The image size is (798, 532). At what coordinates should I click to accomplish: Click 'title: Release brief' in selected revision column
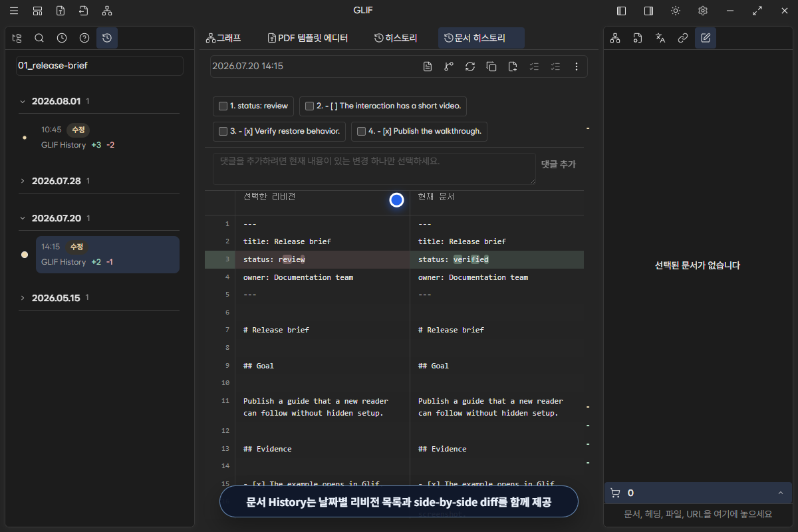coord(287,241)
